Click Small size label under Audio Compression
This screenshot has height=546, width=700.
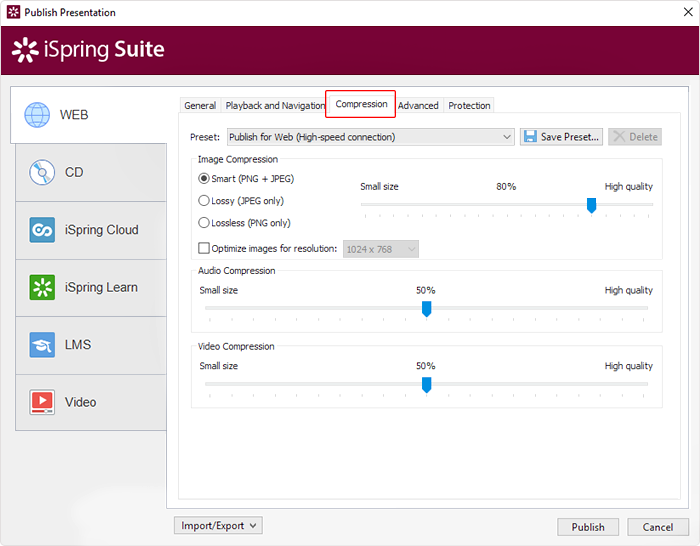pyautogui.click(x=219, y=290)
